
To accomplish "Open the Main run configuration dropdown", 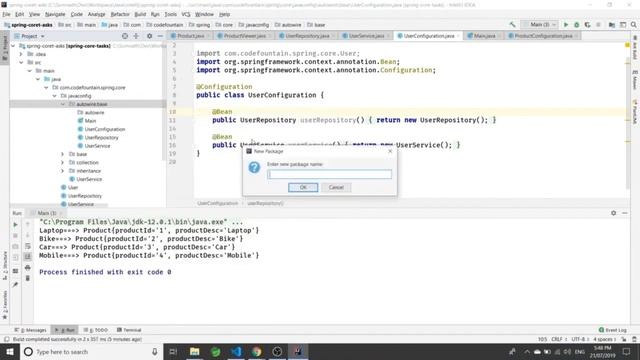I will click(540, 25).
